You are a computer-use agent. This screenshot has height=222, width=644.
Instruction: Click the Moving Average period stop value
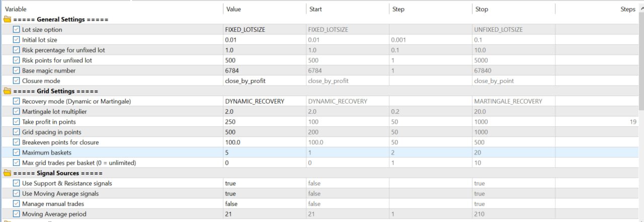click(x=513, y=214)
